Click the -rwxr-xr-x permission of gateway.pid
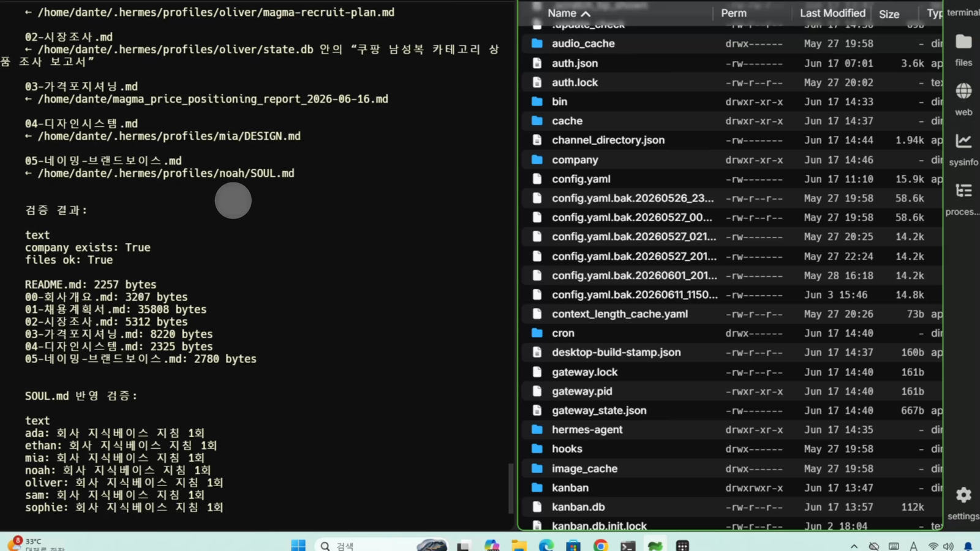 pyautogui.click(x=754, y=391)
